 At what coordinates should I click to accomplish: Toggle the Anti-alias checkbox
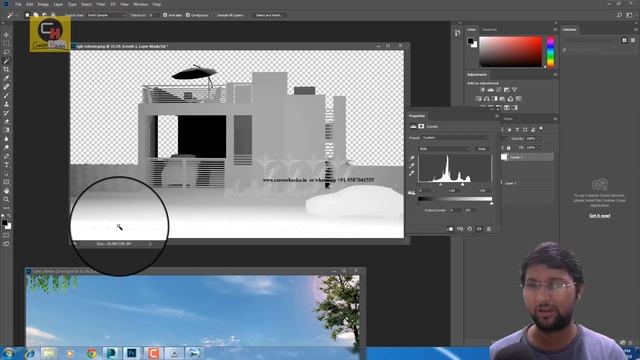[165, 15]
